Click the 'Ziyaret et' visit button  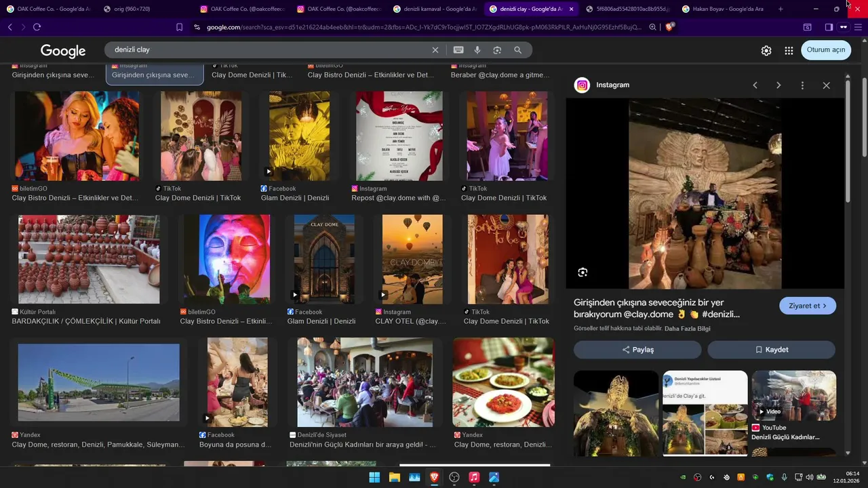pyautogui.click(x=808, y=306)
